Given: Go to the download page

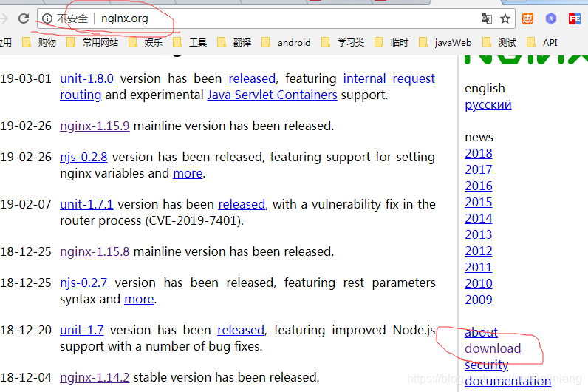Looking at the screenshot, I should [493, 348].
